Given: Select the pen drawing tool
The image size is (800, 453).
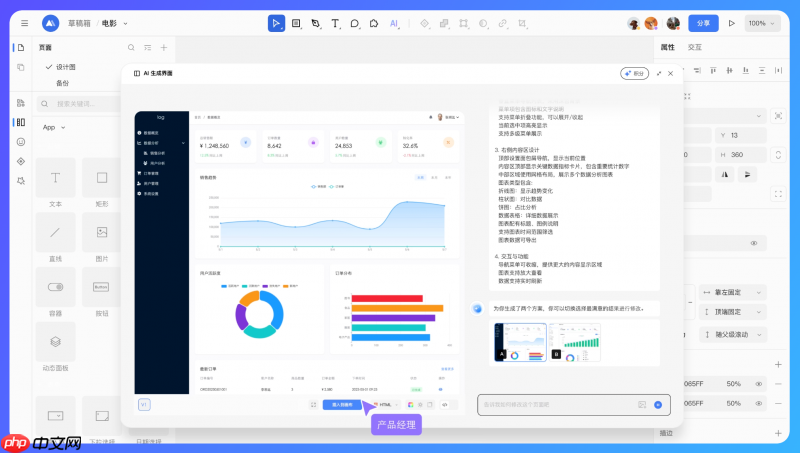Looking at the screenshot, I should (x=315, y=23).
